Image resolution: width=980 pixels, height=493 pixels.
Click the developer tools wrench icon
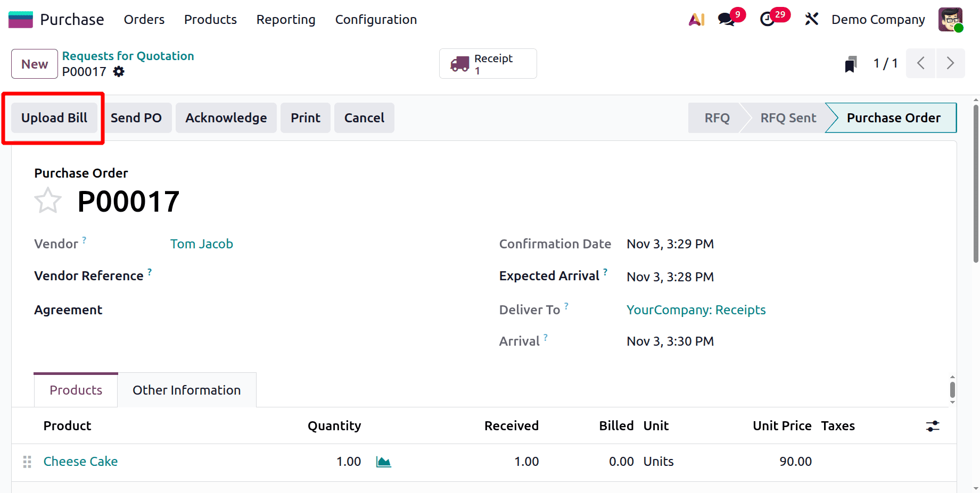pyautogui.click(x=811, y=19)
